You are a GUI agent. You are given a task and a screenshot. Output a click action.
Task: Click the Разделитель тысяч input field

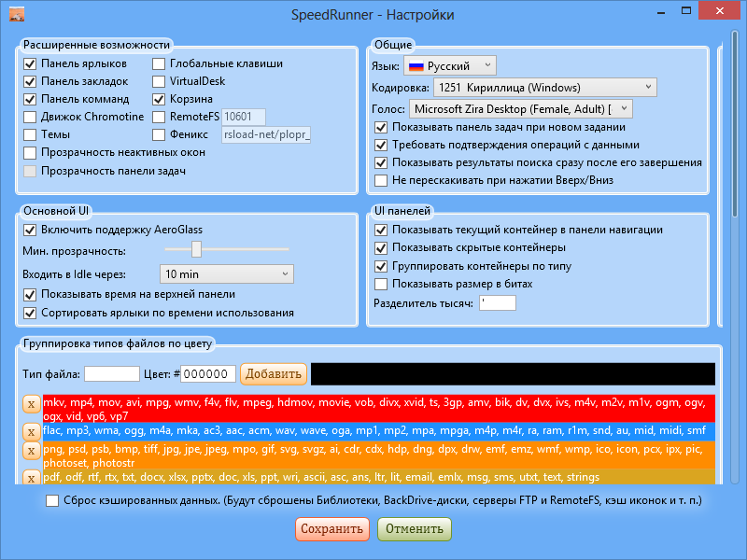click(x=498, y=302)
